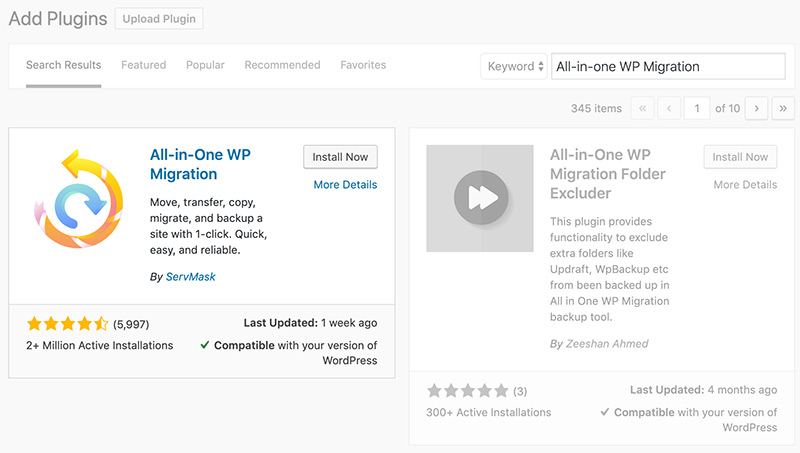Click the plugin search input field

(668, 66)
